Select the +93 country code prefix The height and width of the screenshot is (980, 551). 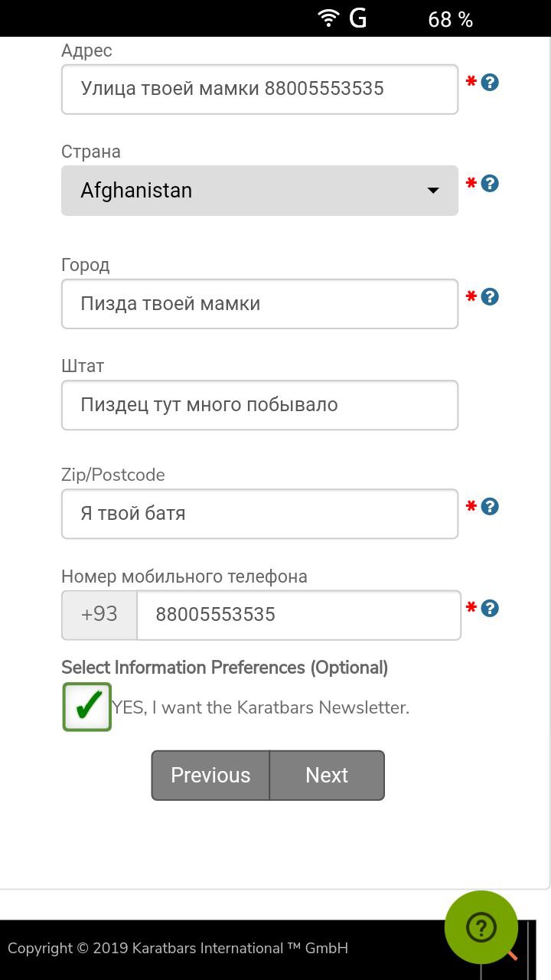pyautogui.click(x=99, y=615)
